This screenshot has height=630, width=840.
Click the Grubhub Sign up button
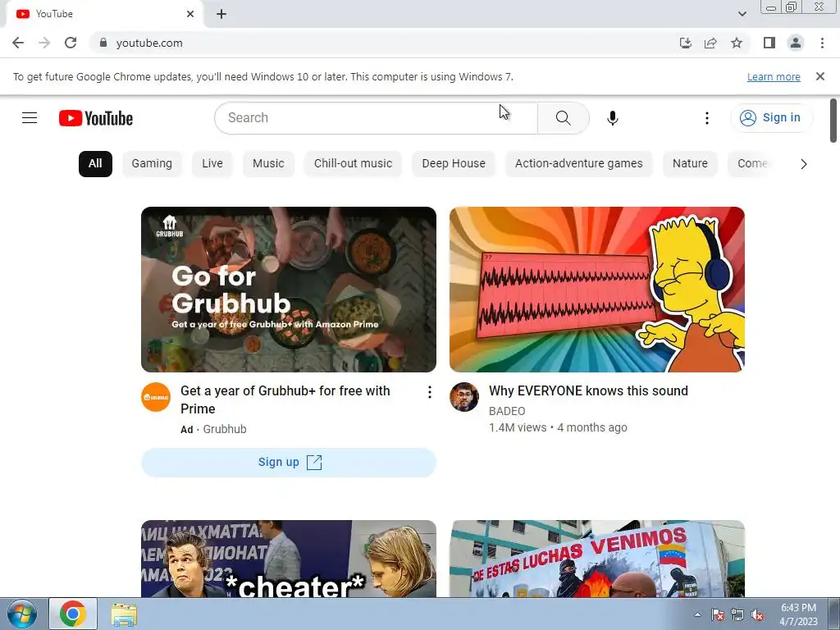tap(289, 463)
